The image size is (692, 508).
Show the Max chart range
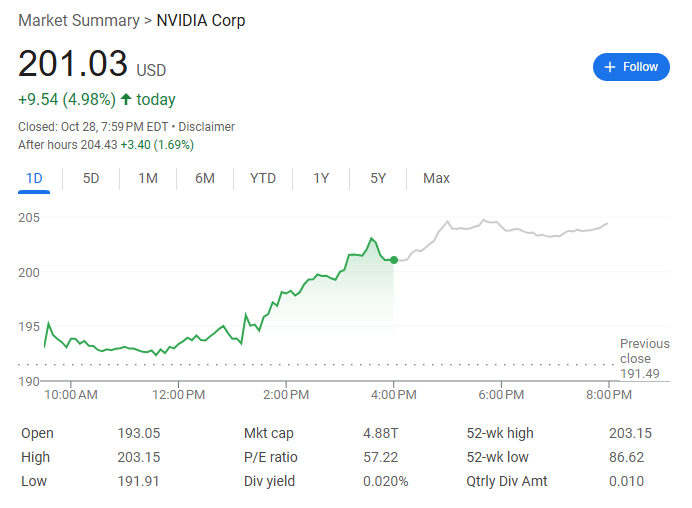click(436, 178)
